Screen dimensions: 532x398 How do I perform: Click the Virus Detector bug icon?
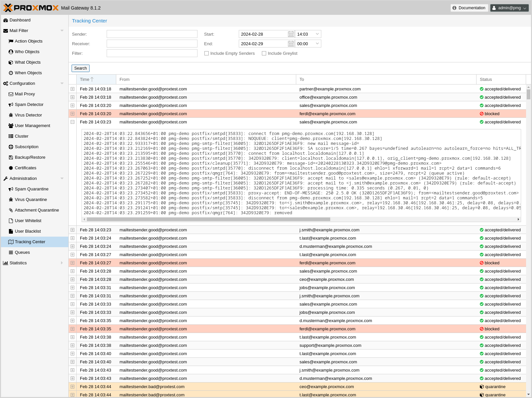[11, 115]
